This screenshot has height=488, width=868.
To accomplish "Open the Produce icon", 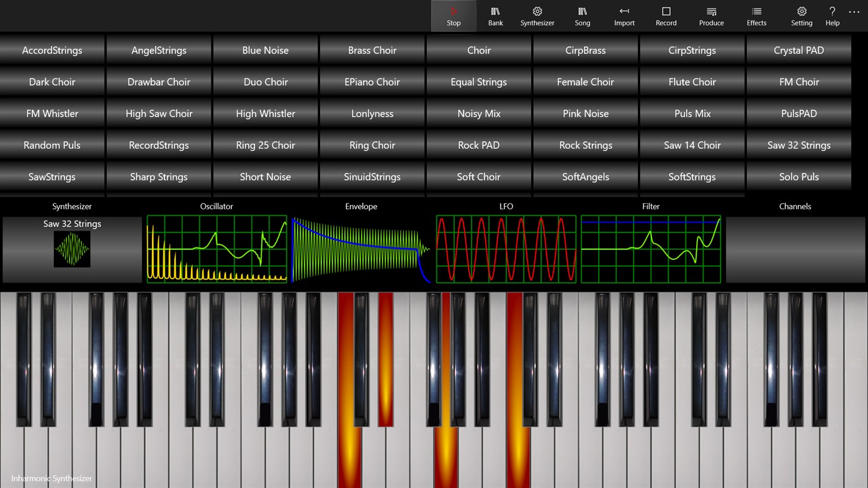I will pos(711,16).
